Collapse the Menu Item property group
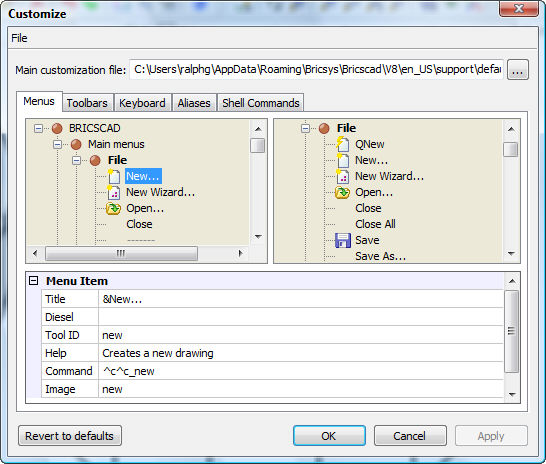546x464 pixels. [x=33, y=281]
